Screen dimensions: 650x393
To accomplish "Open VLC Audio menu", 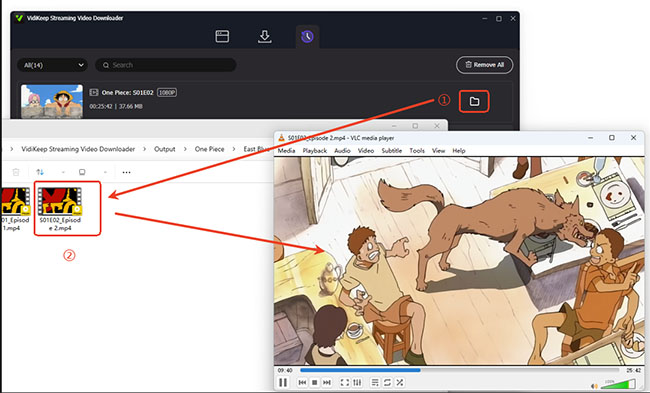I will pyautogui.click(x=342, y=150).
